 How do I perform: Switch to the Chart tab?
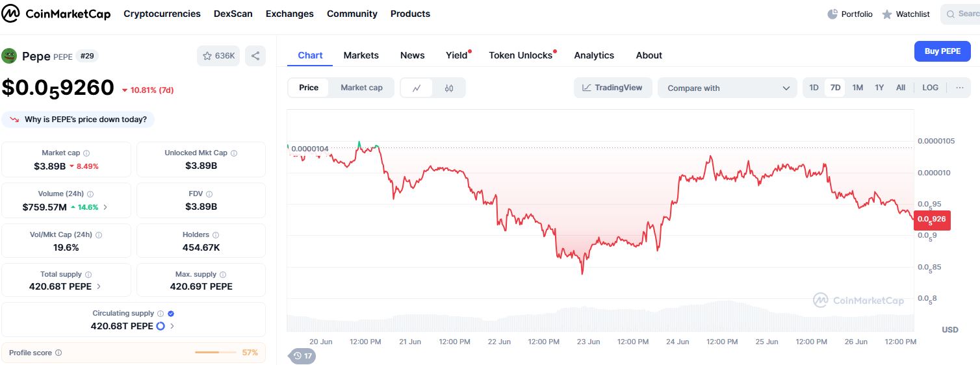coord(310,55)
